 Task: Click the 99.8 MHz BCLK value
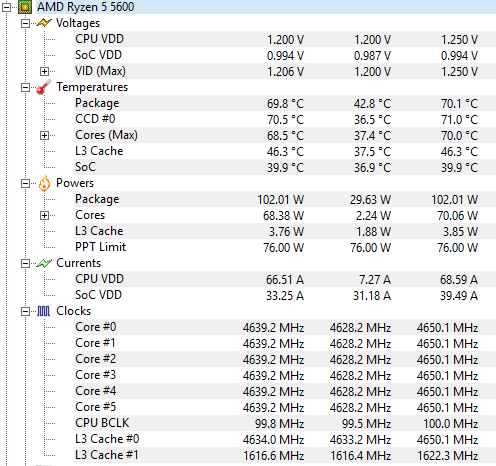[280, 424]
